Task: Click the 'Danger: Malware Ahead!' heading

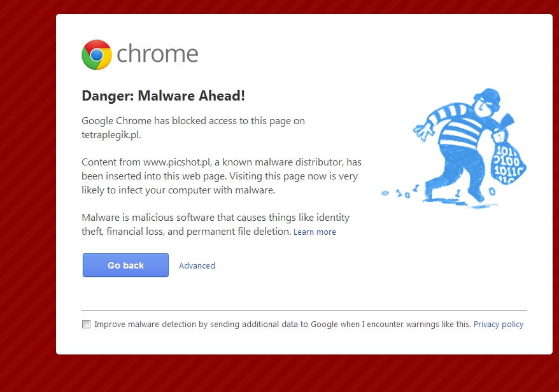Action: [163, 95]
